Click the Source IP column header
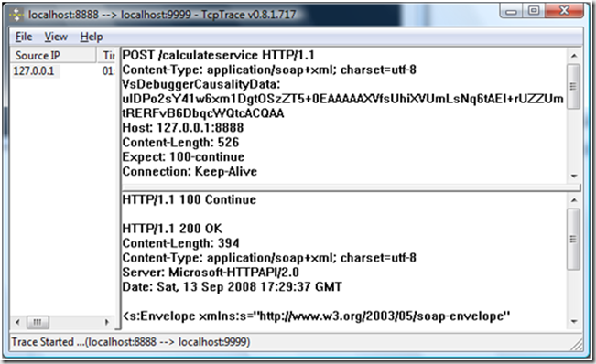 click(53, 56)
